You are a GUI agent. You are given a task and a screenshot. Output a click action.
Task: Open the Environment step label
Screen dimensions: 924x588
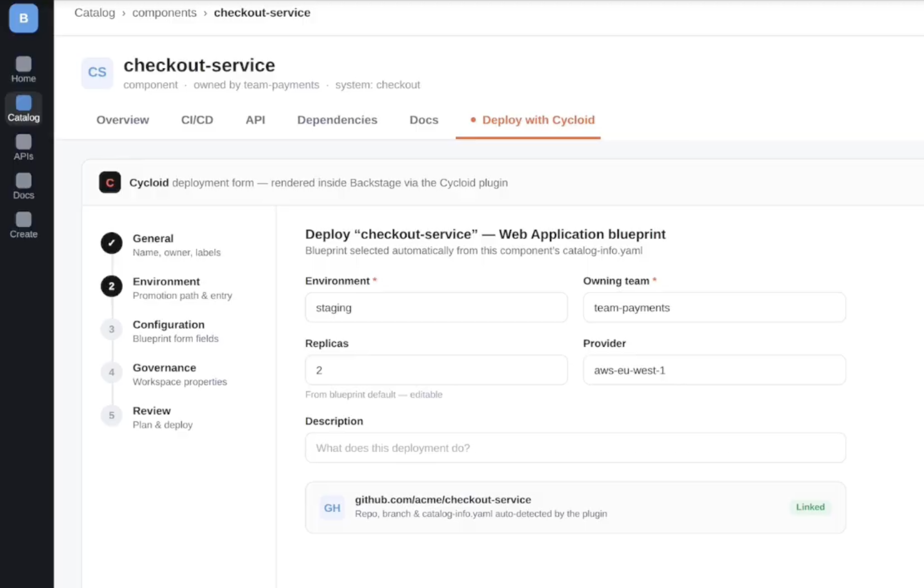pyautogui.click(x=166, y=282)
